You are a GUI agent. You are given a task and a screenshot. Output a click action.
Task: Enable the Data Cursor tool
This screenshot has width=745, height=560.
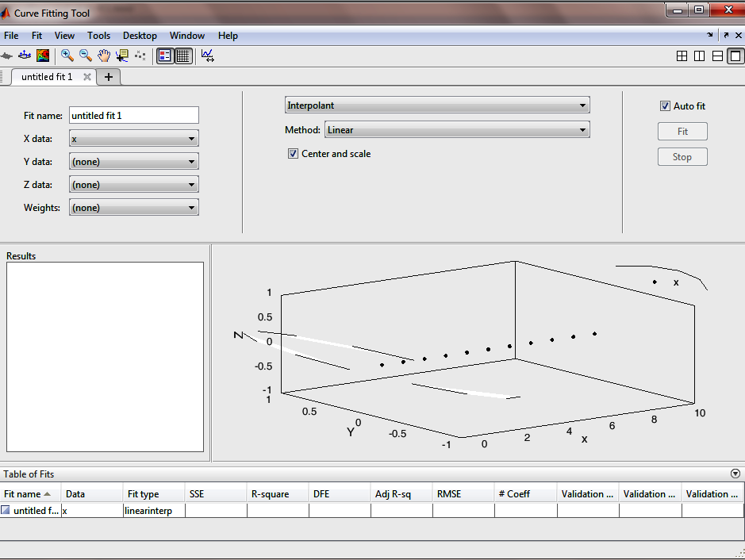point(121,56)
